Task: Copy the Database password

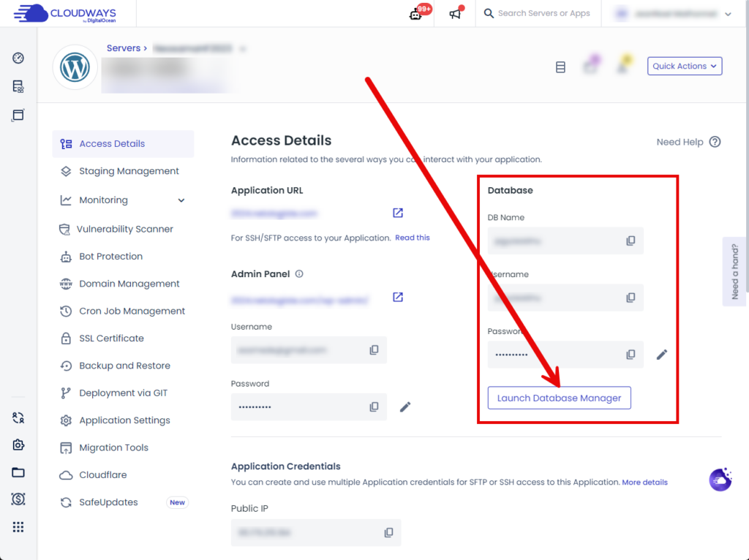Action: coord(631,355)
